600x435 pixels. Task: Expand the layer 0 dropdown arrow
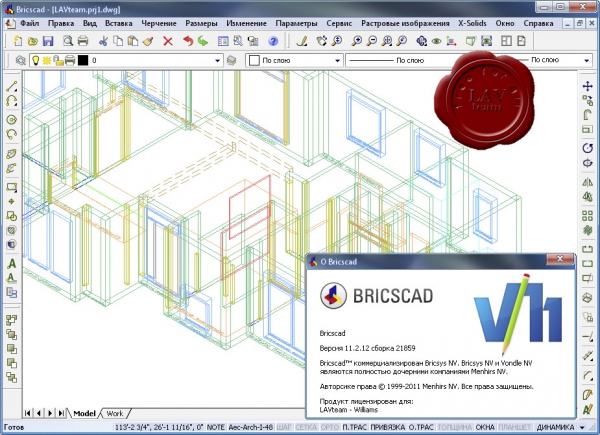click(x=217, y=60)
